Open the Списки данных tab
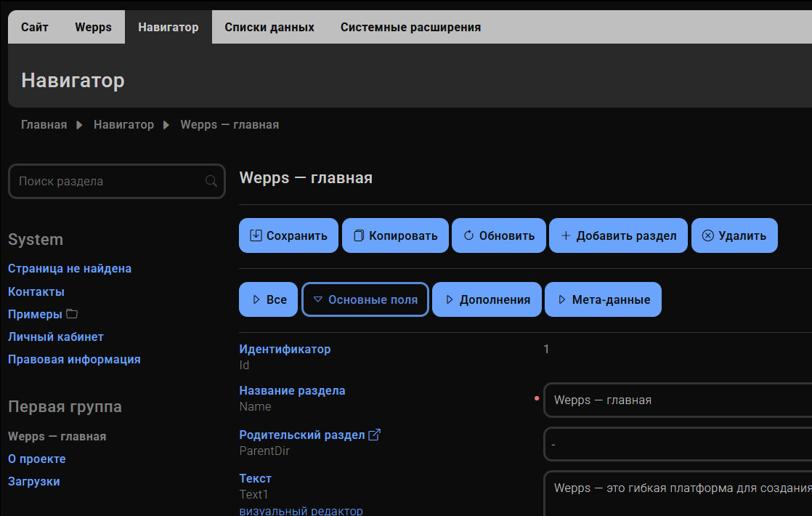This screenshot has height=516, width=812. (269, 26)
